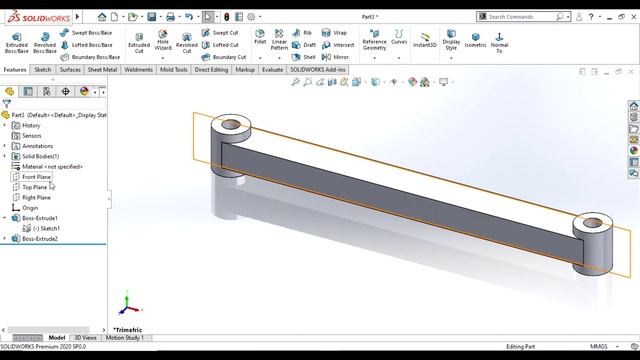Open the DimXpertManager tab
This screenshot has height=360, width=640.
point(66,91)
